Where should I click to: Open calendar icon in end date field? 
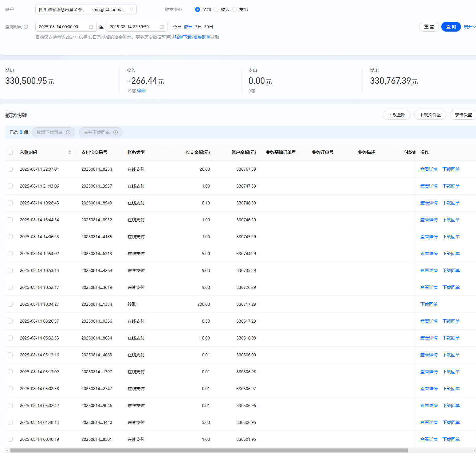[x=162, y=27]
